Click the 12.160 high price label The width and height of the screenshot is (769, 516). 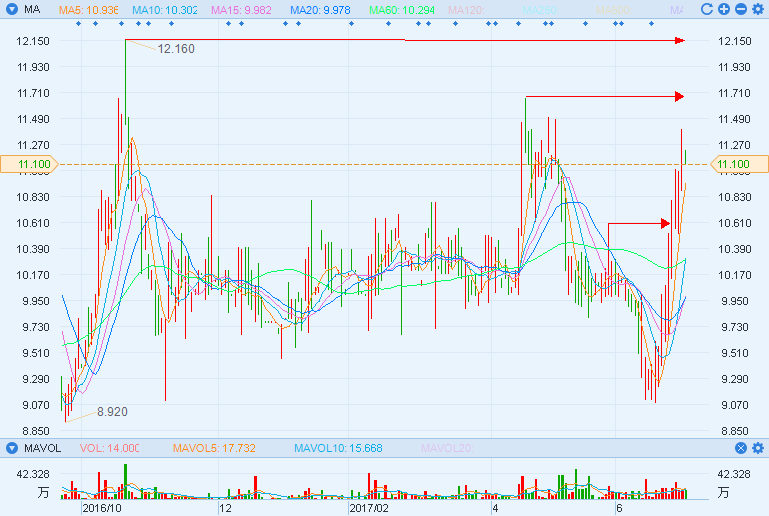(x=176, y=48)
